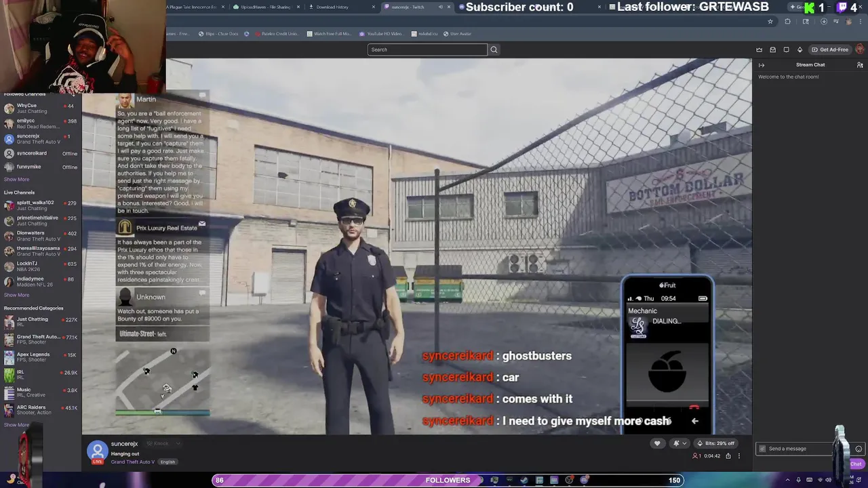Viewport: 868px width, 488px height.
Task: Click the Bits 29% off button
Action: click(x=715, y=443)
